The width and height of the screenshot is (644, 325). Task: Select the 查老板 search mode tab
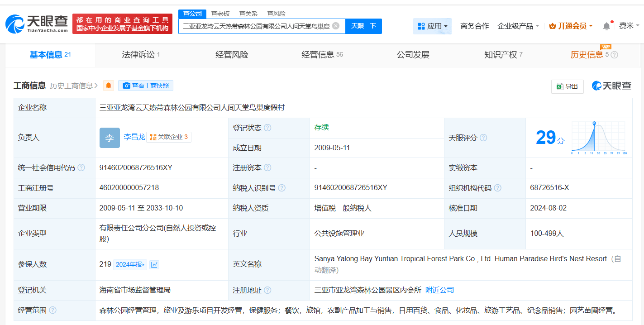pyautogui.click(x=220, y=14)
